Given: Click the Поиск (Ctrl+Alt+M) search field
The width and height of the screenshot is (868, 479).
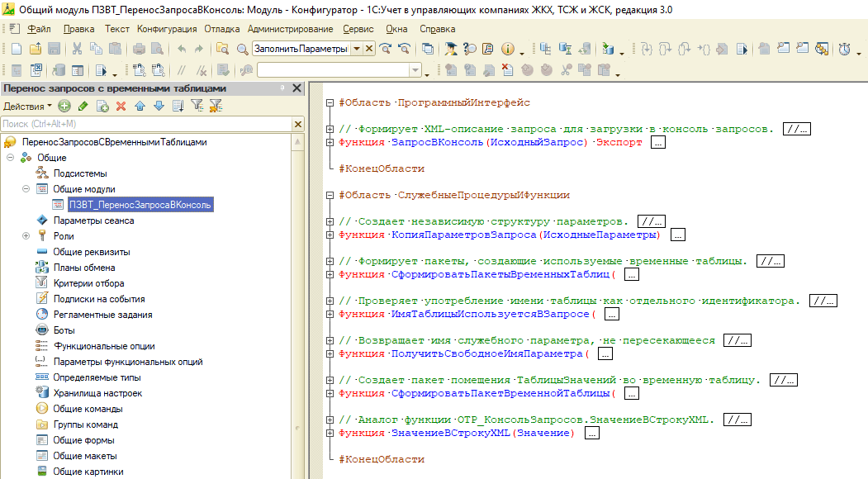Looking at the screenshot, I should tap(146, 124).
